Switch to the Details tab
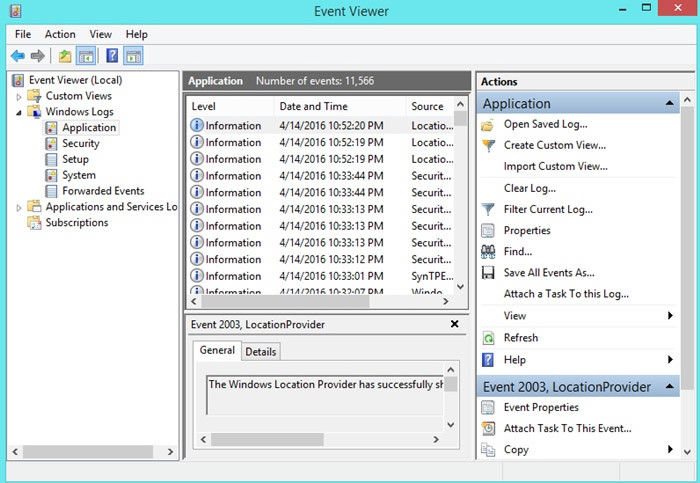 [261, 352]
